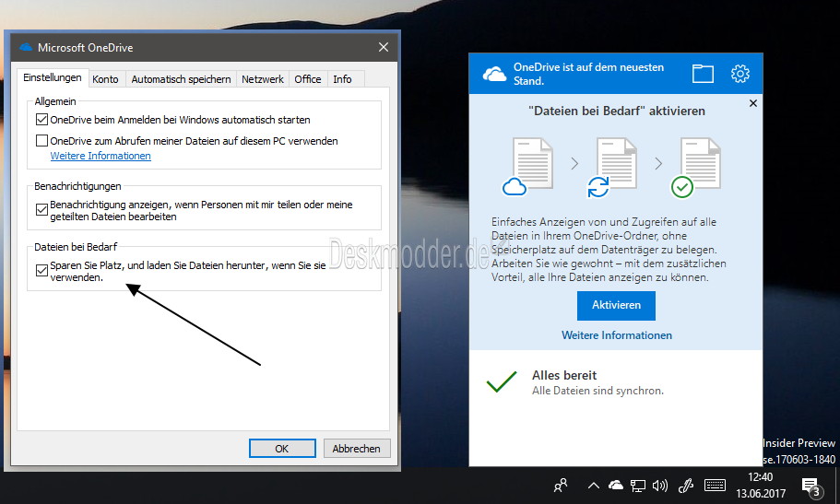This screenshot has width=840, height=504.
Task: Open the OneDrive folder icon in flyout header
Action: pos(703,74)
